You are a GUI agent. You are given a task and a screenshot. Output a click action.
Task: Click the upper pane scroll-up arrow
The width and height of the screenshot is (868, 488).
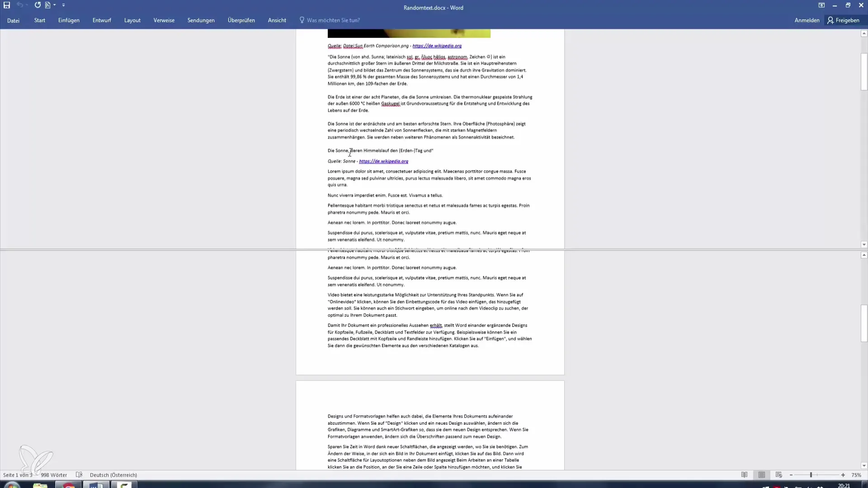tap(864, 33)
